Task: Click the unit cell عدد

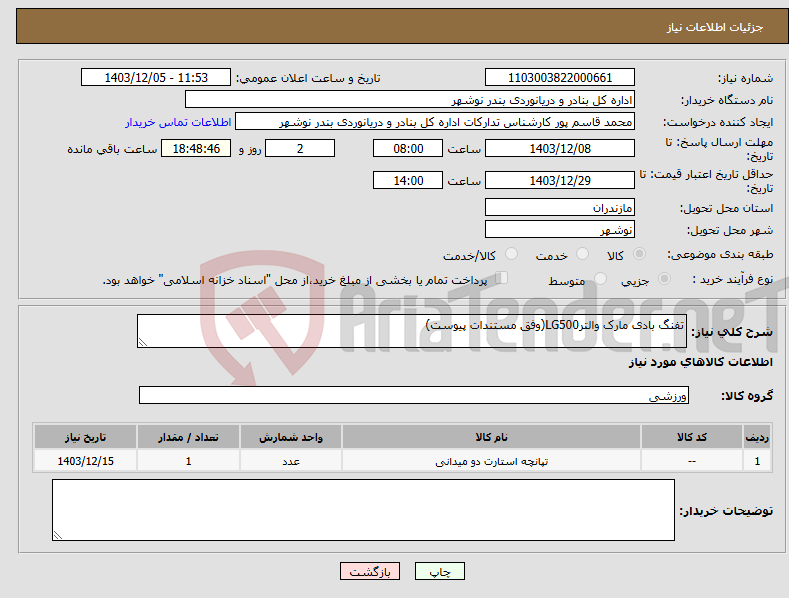Action: click(291, 461)
